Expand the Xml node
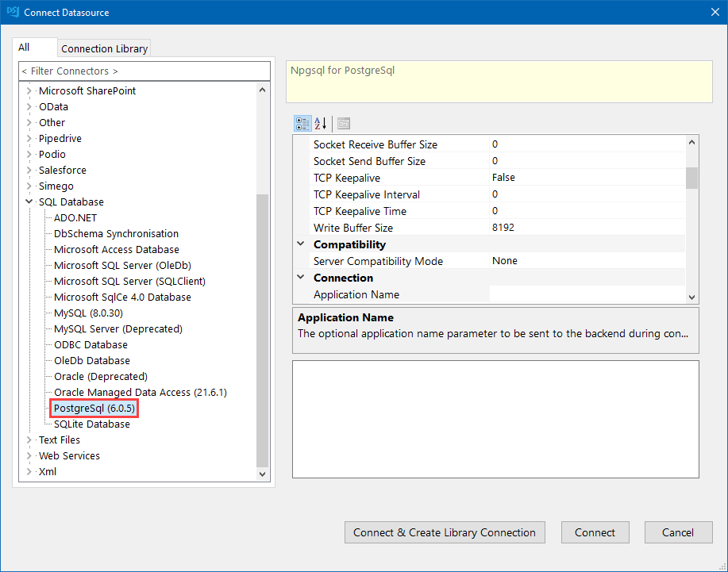This screenshot has width=728, height=572. coord(29,471)
